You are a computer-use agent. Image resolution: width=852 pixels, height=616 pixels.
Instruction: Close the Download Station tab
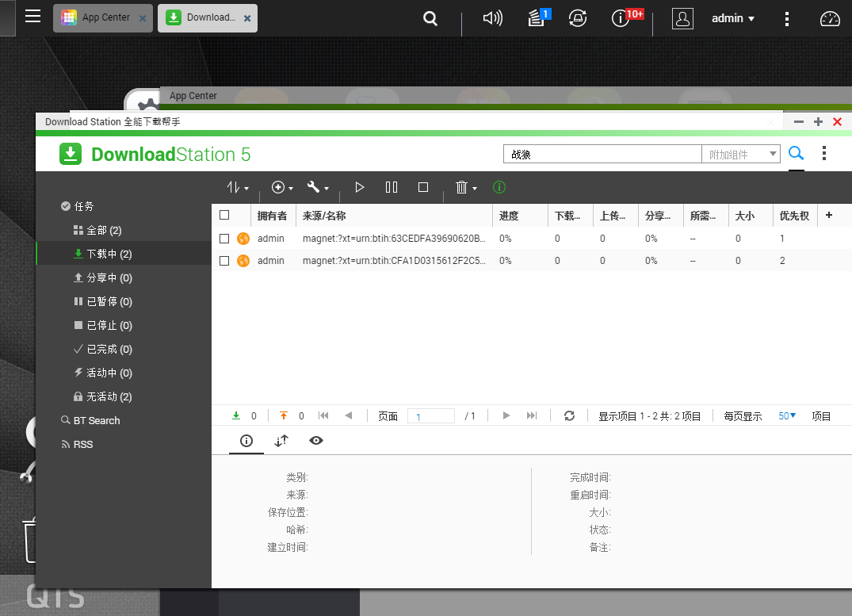pyautogui.click(x=247, y=18)
